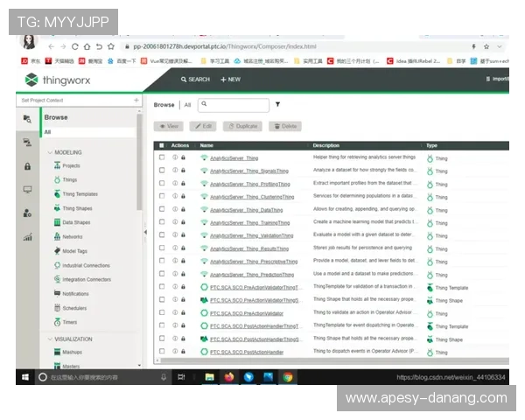Check the select-all checkbox in table header
525x420 pixels.
click(161, 145)
